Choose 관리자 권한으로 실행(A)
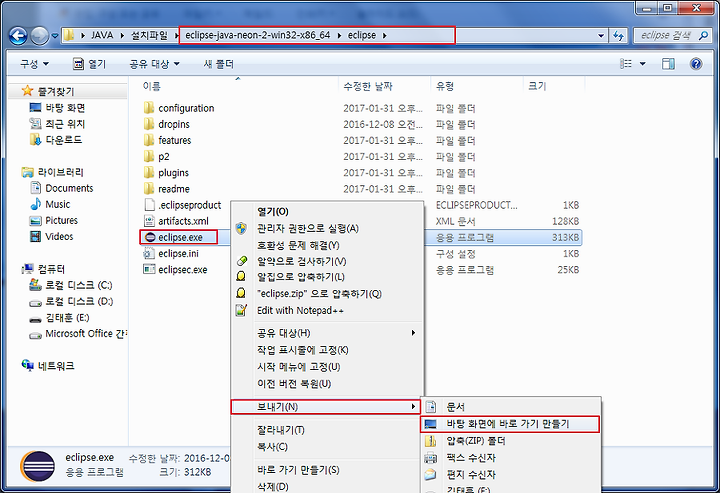This screenshot has height=493, width=720. point(308,228)
